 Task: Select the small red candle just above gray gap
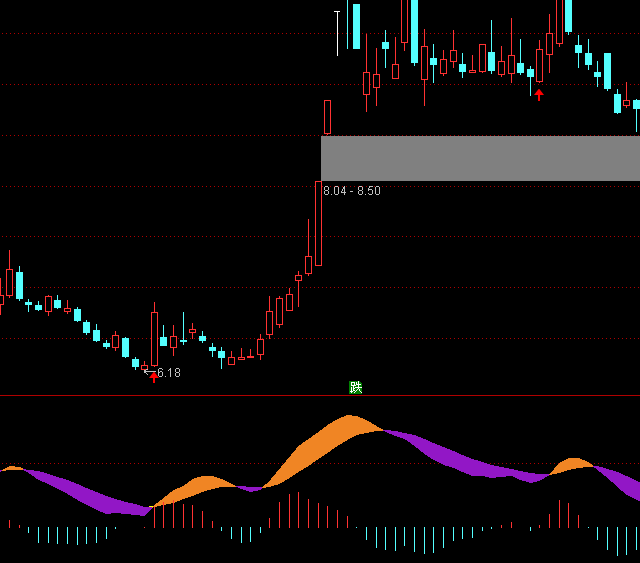tap(327, 117)
